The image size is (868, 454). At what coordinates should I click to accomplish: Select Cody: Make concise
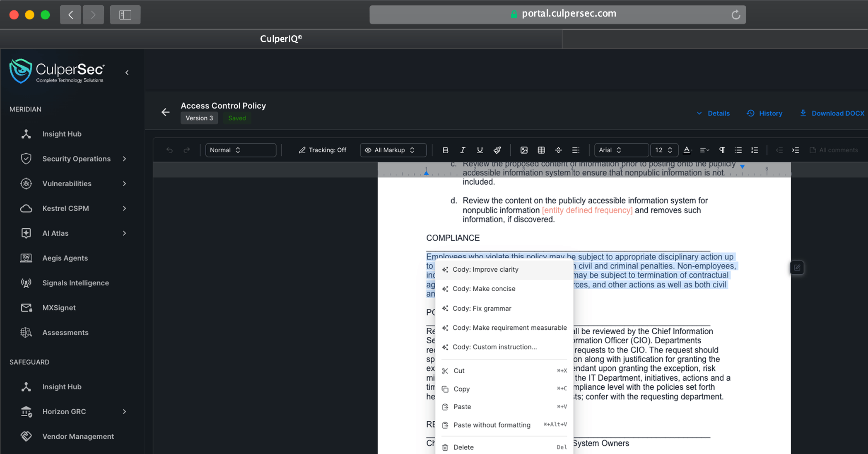(504, 289)
